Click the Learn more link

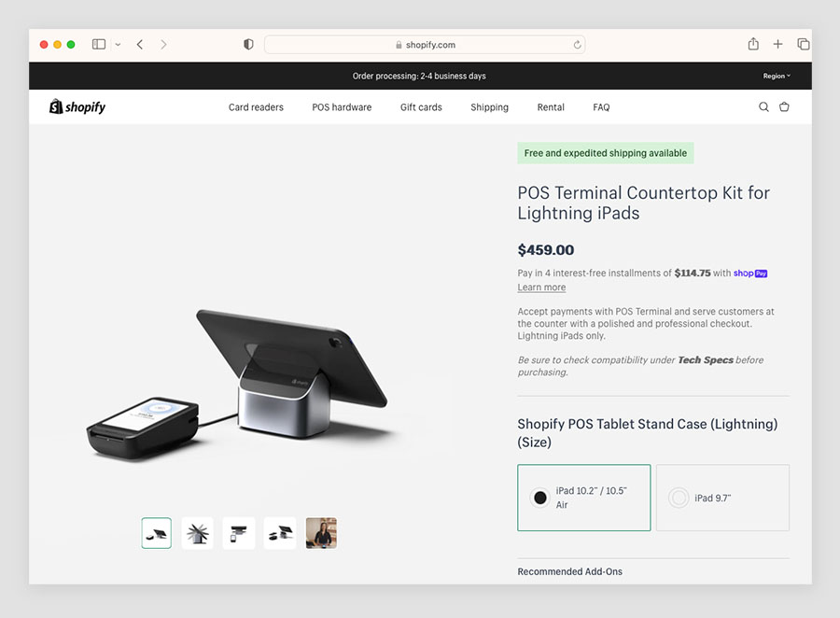click(x=541, y=288)
